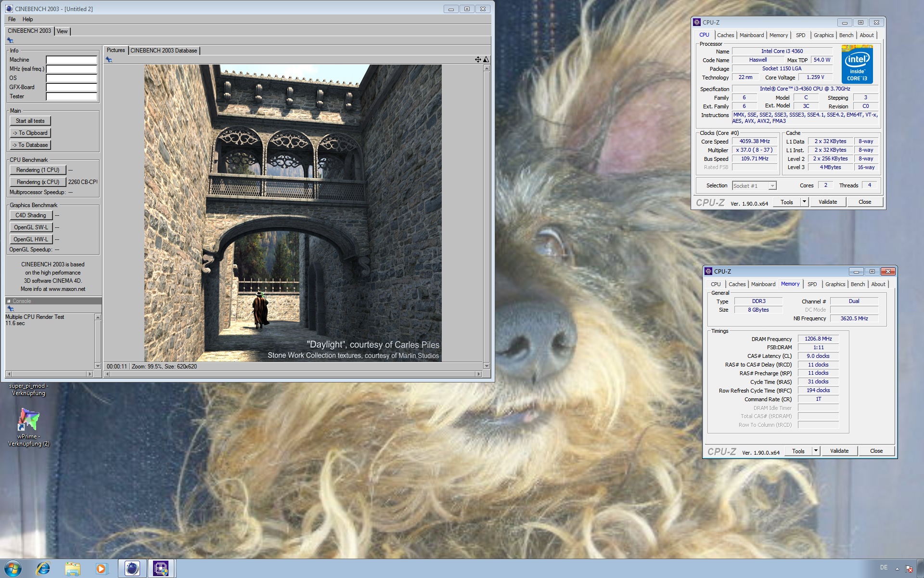This screenshot has height=578, width=924.
Task: Click the rendered Daylight castle image
Action: click(x=293, y=213)
